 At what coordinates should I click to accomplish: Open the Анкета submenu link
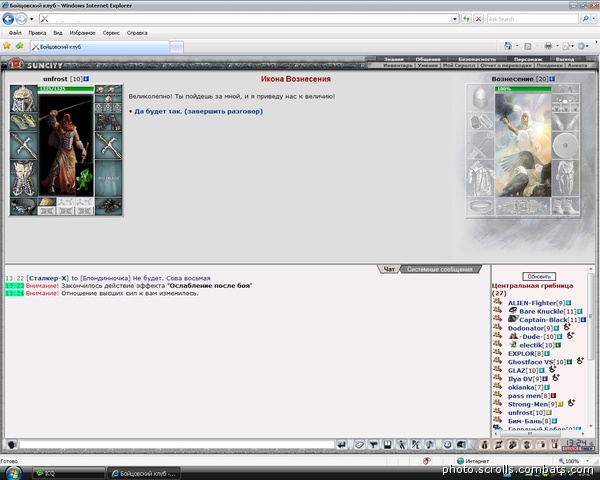coord(577,65)
